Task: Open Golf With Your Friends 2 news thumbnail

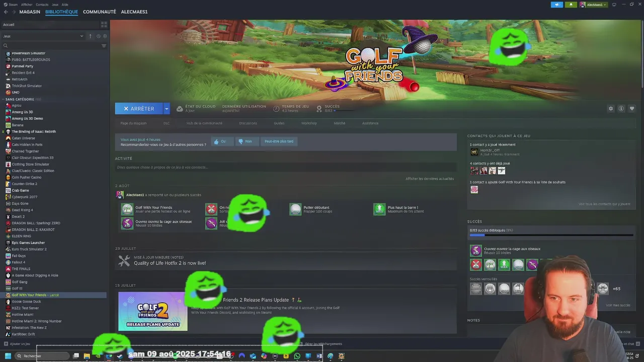Action: point(153,311)
